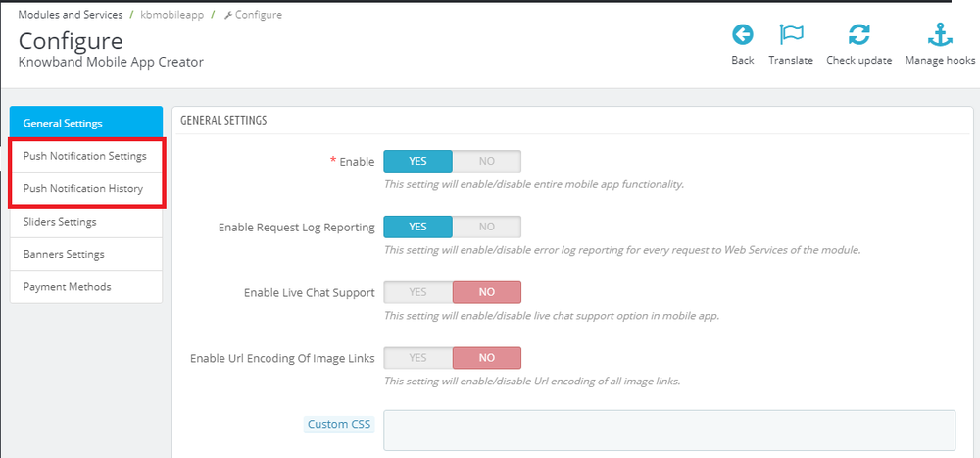Select the Payment Methods tab

coord(86,287)
